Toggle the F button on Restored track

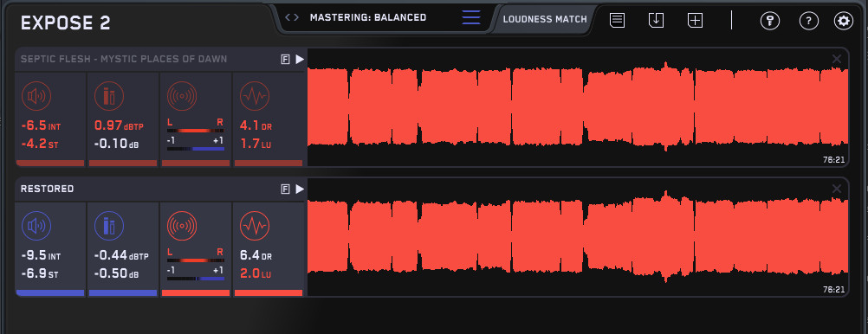286,189
